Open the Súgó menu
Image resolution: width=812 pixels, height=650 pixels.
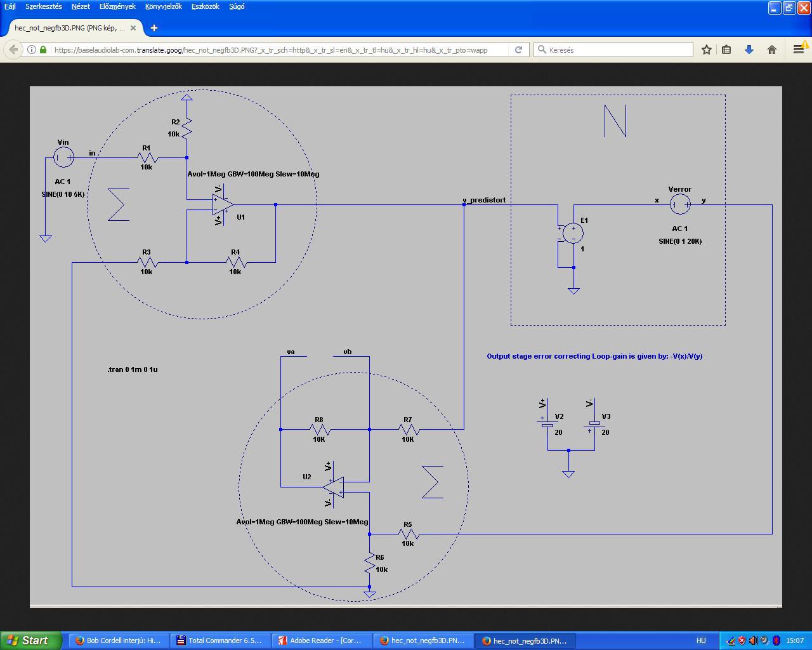pos(237,6)
